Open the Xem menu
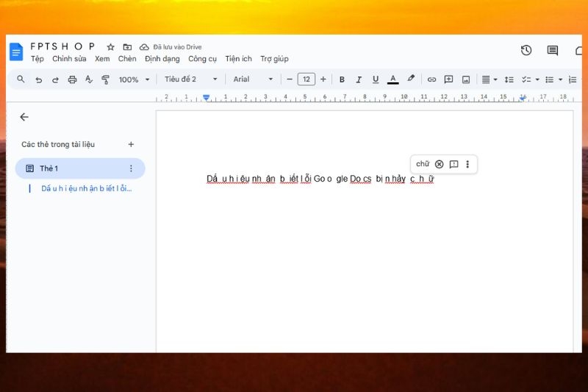The width and height of the screenshot is (588, 392). pyautogui.click(x=102, y=59)
